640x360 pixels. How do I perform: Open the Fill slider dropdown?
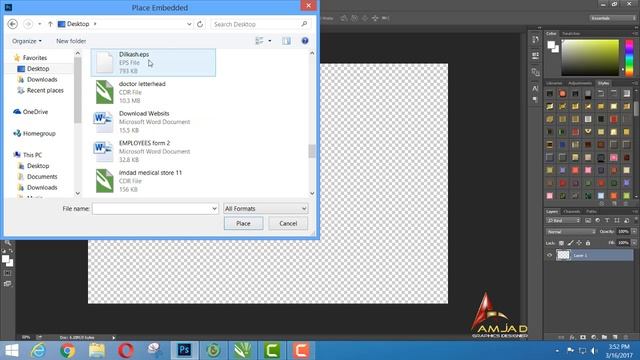click(634, 242)
